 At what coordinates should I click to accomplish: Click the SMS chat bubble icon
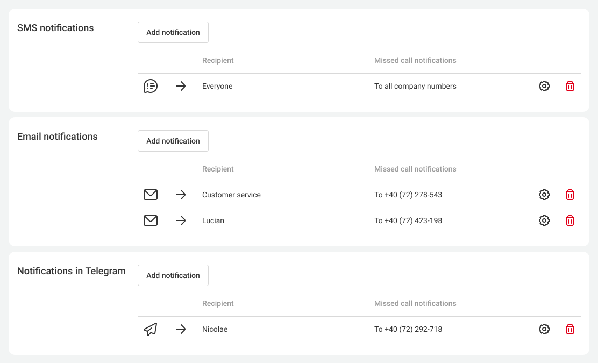pos(151,86)
